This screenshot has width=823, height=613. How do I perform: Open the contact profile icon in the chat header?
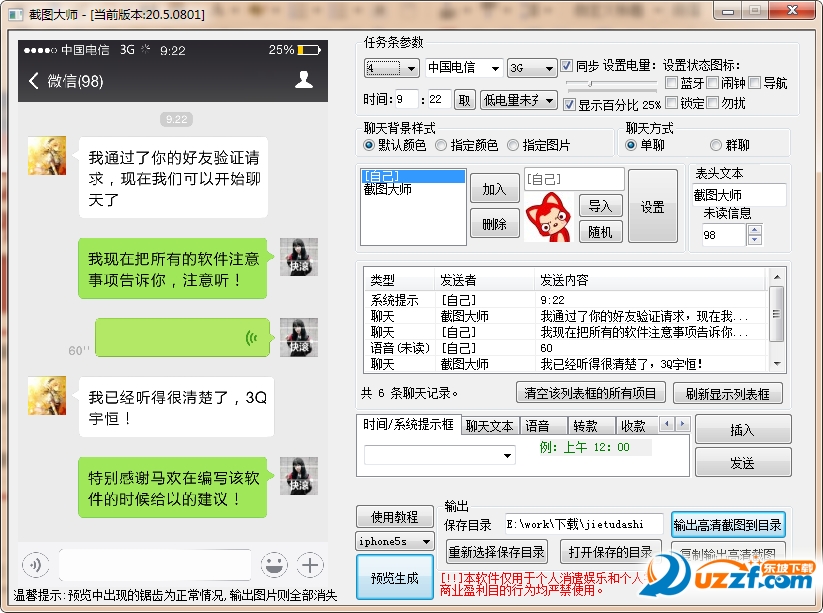(x=304, y=80)
